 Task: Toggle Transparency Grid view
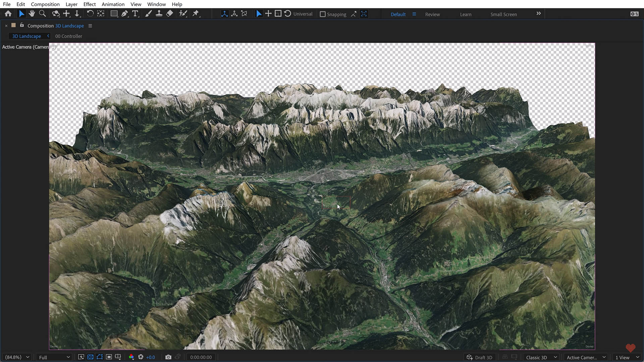coord(90,357)
